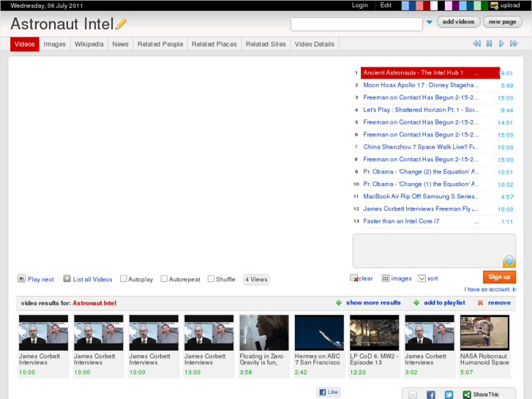The image size is (532, 399).
Task: Select China Shenzhou 7 Space Walk playlist item
Action: pos(430,147)
